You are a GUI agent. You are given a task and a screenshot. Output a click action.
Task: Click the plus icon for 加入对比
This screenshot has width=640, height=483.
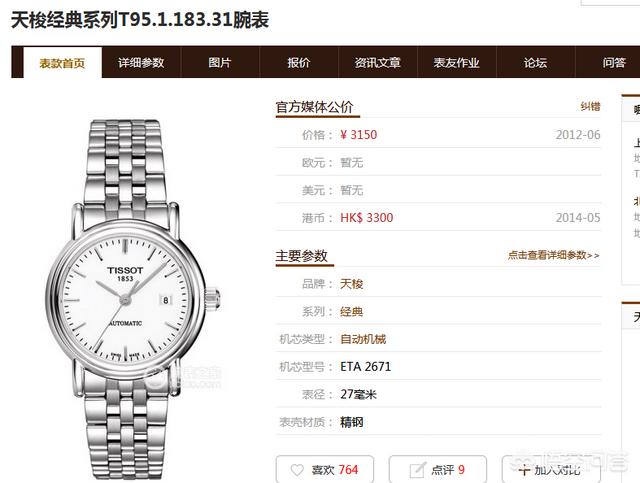click(524, 470)
